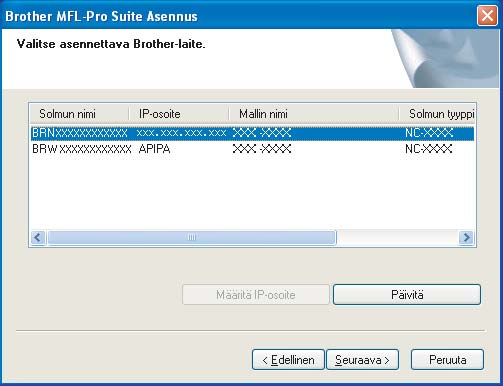Viewport: 503px width, 386px height.
Task: Select the BRWXXXXXXXXXXXX device row
Action: [x=252, y=149]
